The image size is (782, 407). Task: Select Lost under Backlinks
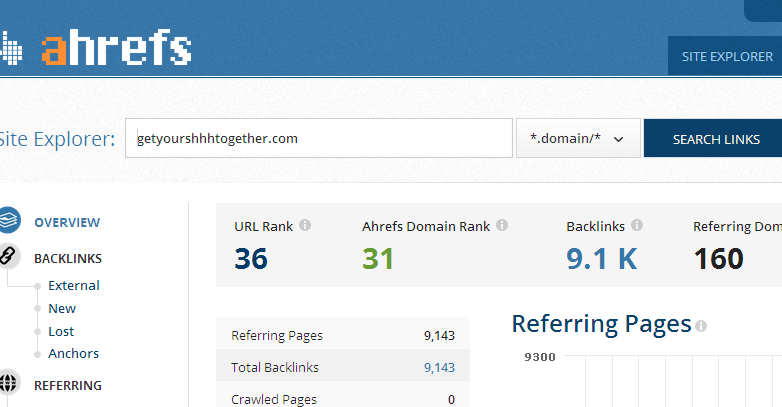click(x=61, y=331)
